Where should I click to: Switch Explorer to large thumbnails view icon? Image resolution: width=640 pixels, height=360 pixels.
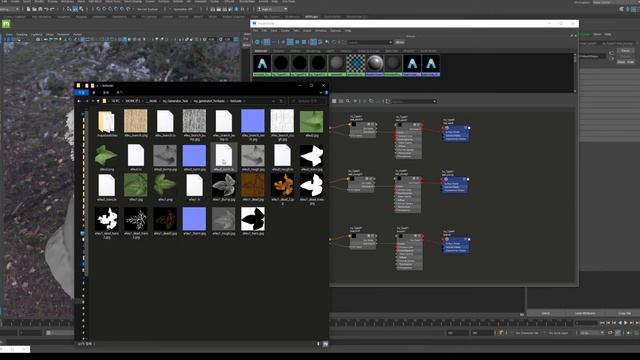(x=325, y=344)
